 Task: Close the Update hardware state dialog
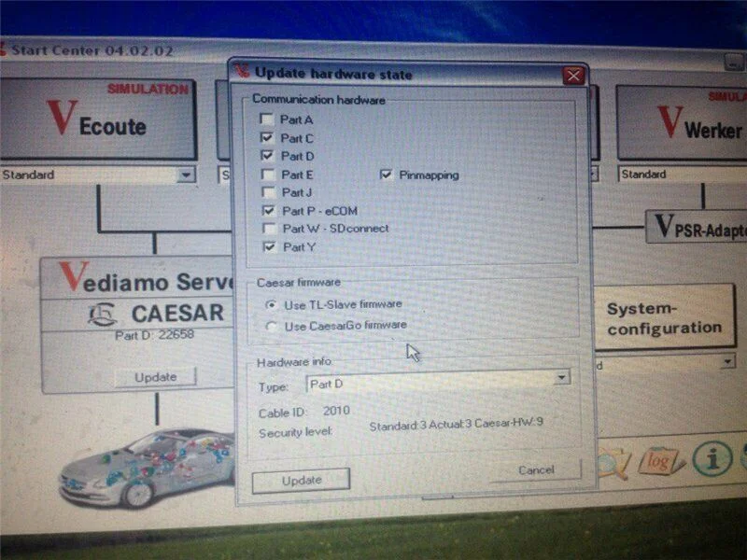573,76
